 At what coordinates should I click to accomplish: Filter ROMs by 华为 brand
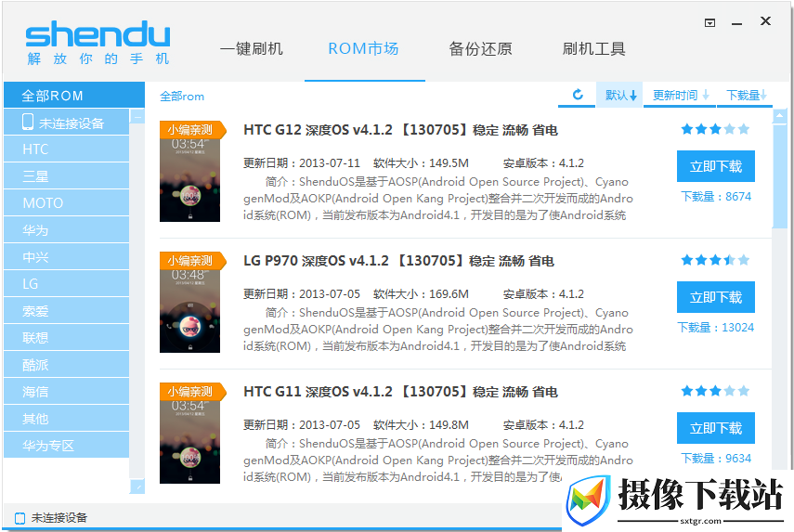point(66,230)
